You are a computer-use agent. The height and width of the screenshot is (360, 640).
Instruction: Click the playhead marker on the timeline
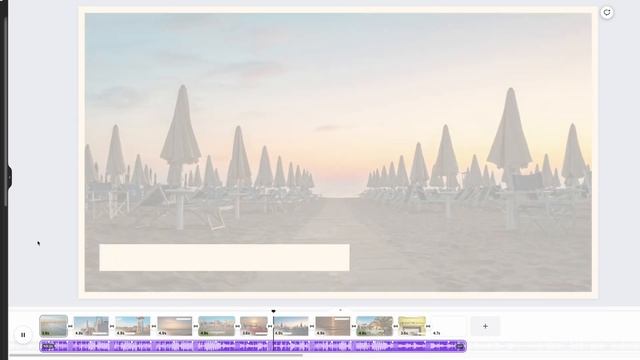point(273,311)
